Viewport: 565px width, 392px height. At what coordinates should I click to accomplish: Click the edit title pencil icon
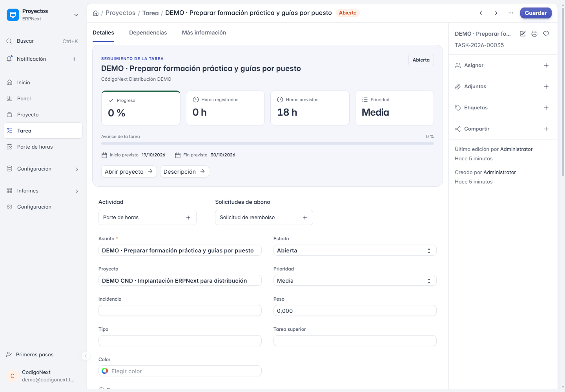pyautogui.click(x=523, y=34)
